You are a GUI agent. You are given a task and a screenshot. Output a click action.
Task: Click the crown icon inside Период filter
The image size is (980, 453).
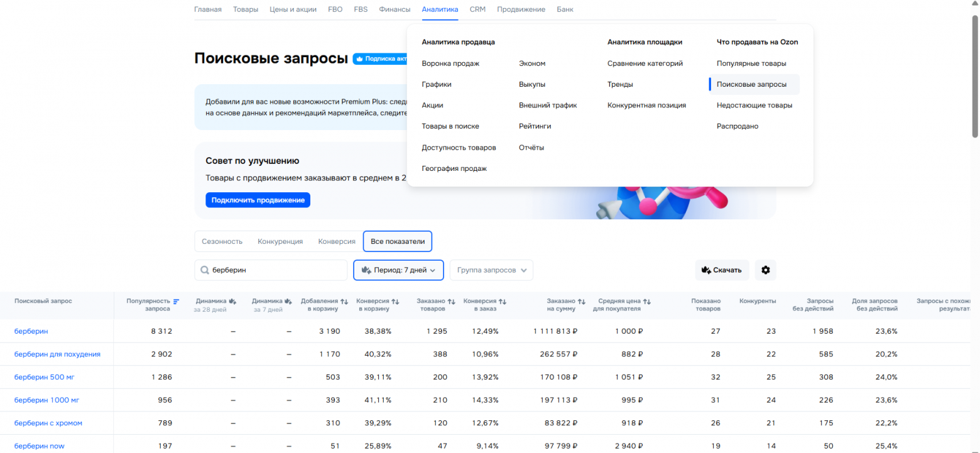coord(366,270)
